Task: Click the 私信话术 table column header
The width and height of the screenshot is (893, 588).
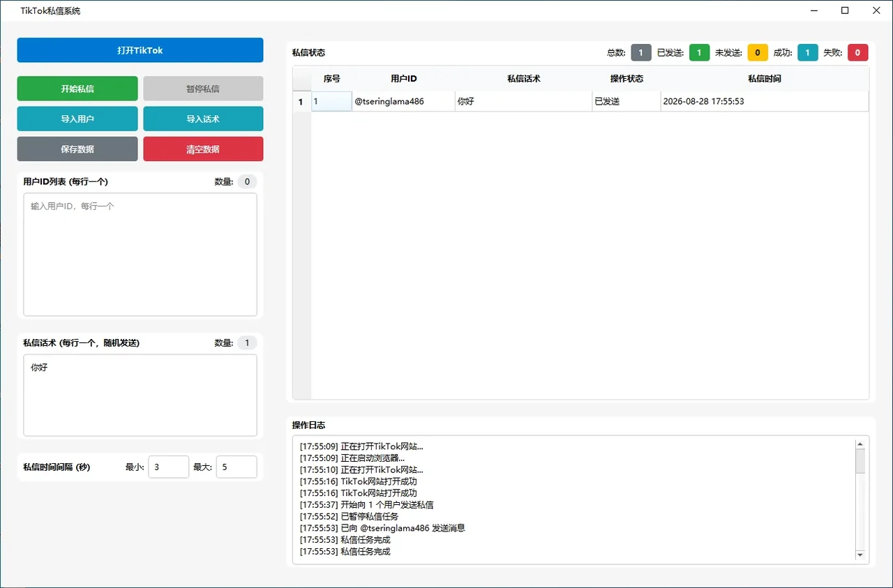Action: [523, 79]
